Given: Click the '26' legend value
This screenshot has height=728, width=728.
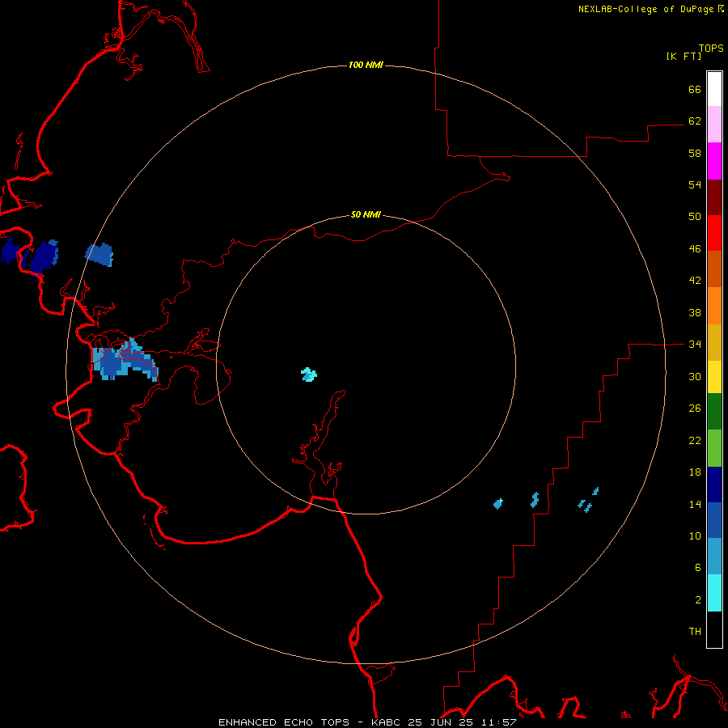Looking at the screenshot, I should click(695, 408).
